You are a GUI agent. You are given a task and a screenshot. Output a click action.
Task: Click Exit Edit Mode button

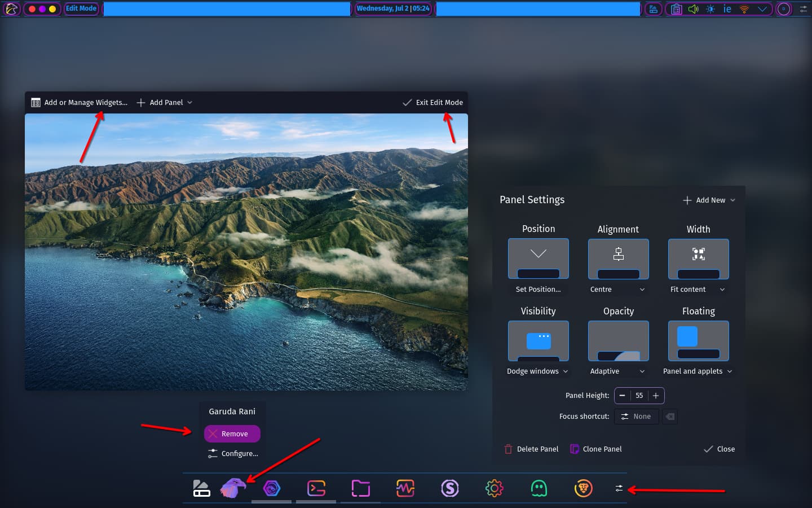click(433, 102)
